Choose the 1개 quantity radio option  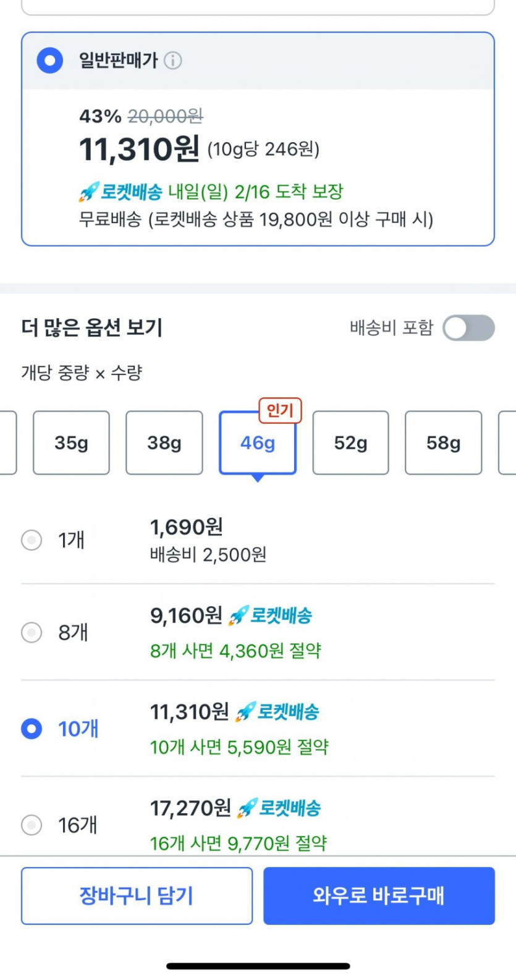(x=32, y=540)
